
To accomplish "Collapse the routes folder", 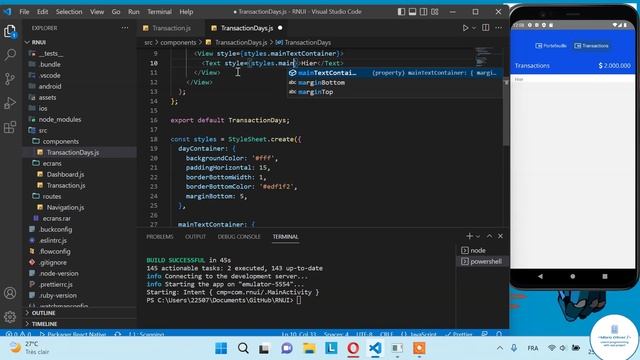I will [80, 197].
